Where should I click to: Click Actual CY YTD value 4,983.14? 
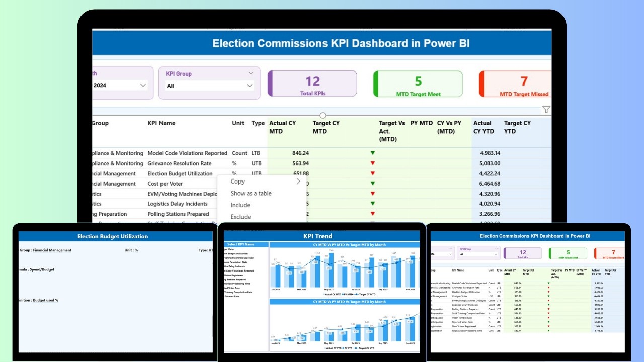[x=490, y=153]
